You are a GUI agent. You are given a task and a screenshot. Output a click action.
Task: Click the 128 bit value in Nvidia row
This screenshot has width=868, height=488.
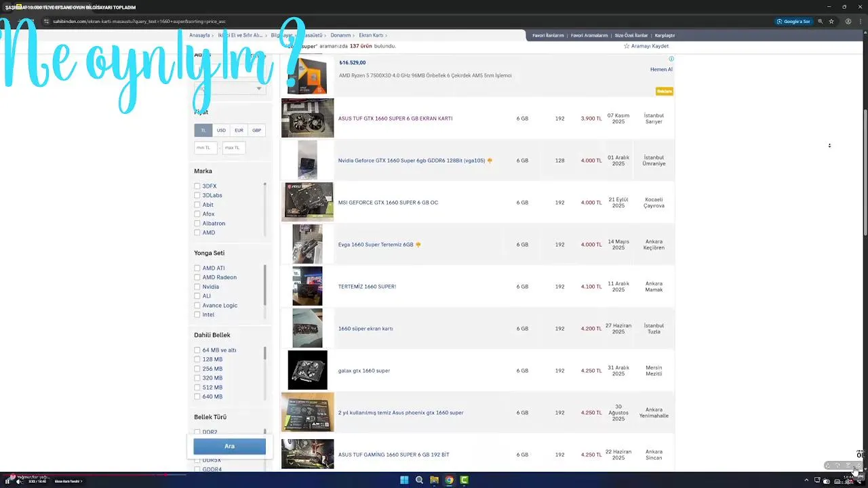(559, 161)
